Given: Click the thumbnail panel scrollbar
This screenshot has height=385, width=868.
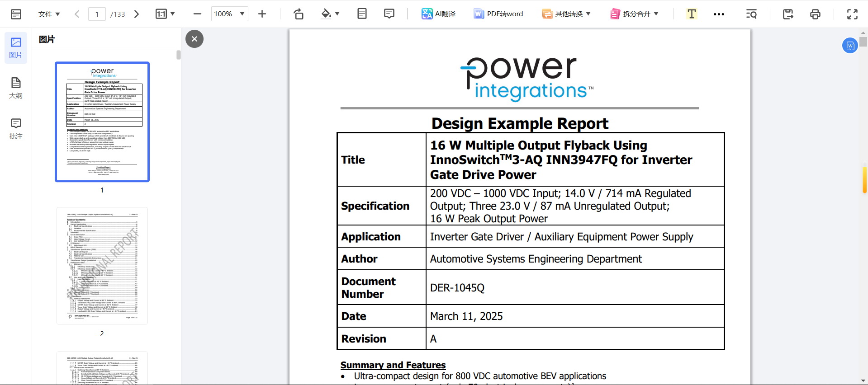Looking at the screenshot, I should (x=178, y=55).
